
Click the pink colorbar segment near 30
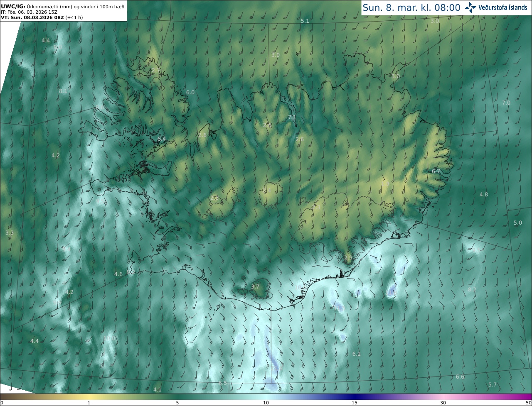point(443,396)
